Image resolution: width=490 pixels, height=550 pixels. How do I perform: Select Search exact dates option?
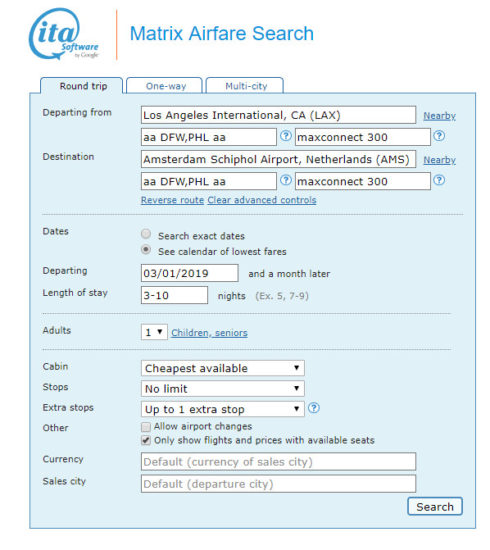(x=146, y=234)
